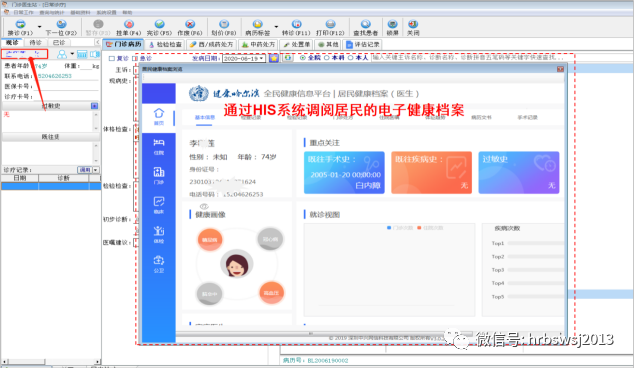The width and height of the screenshot is (634, 368).
Task: Click the 打印(F12) toolbar icon
Action: pos(330,24)
